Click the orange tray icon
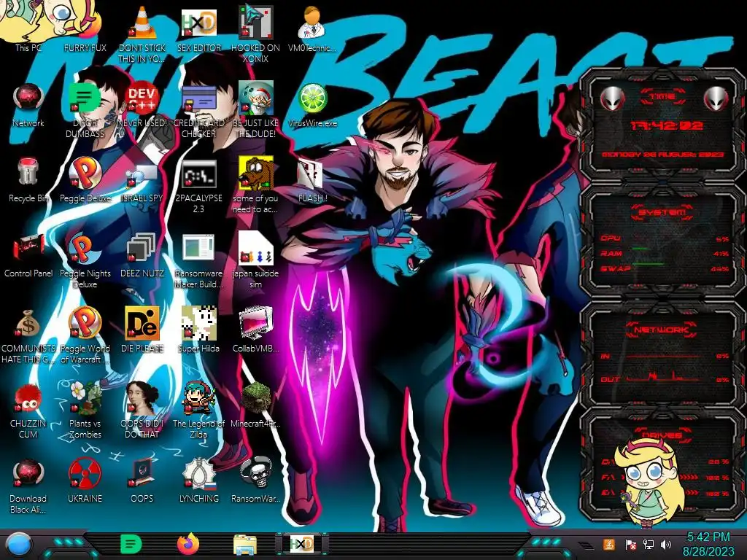Image resolution: width=747 pixels, height=560 pixels. (609, 544)
